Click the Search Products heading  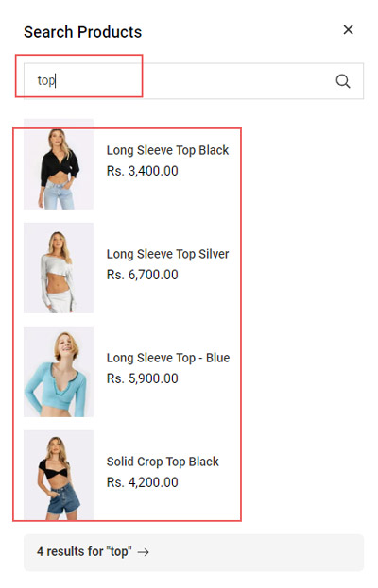point(82,32)
